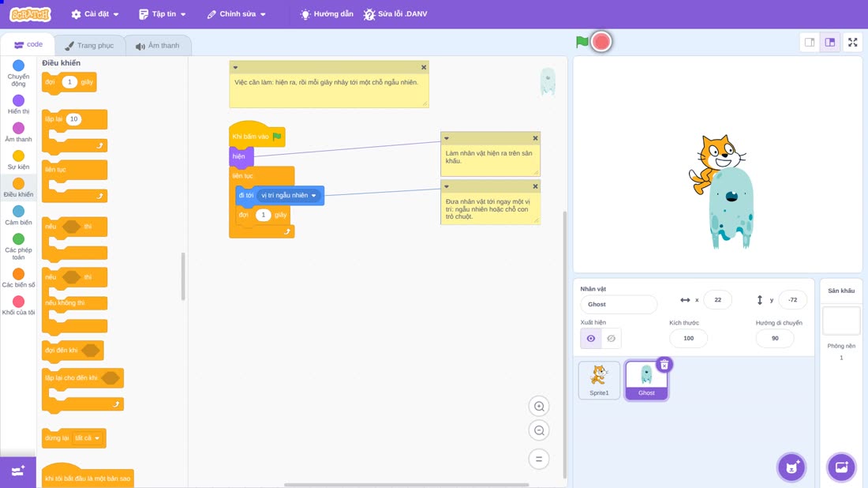Choose the Sự kiện events category
The height and width of the screenshot is (488, 868).
18,160
